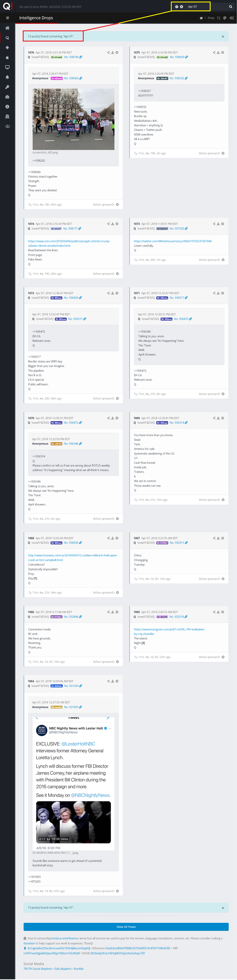Click the home breadcrumb icon
The height and width of the screenshot is (980, 237).
tap(201, 18)
